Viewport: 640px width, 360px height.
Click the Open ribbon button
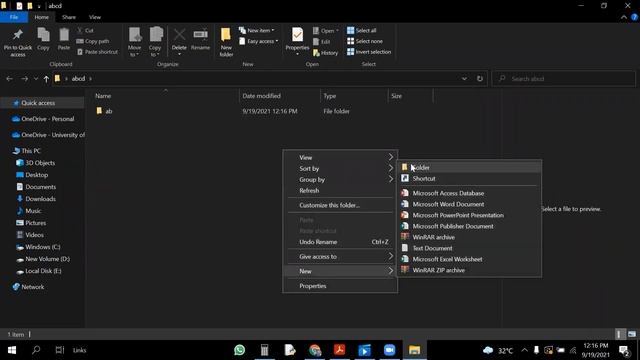(326, 31)
